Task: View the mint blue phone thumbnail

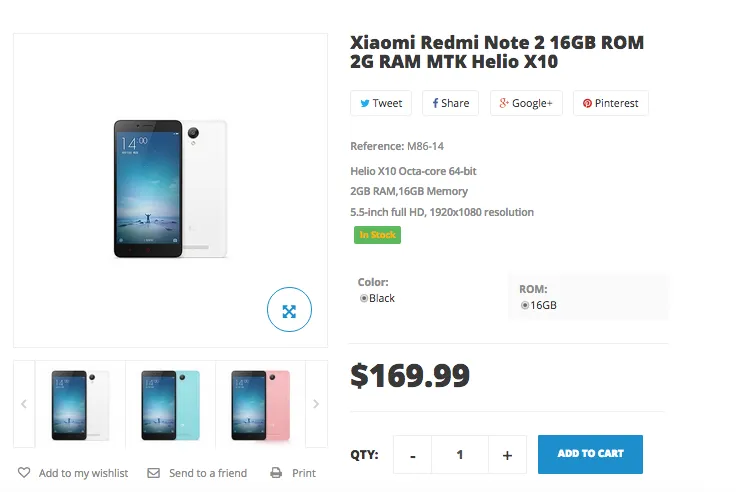Action: point(170,404)
